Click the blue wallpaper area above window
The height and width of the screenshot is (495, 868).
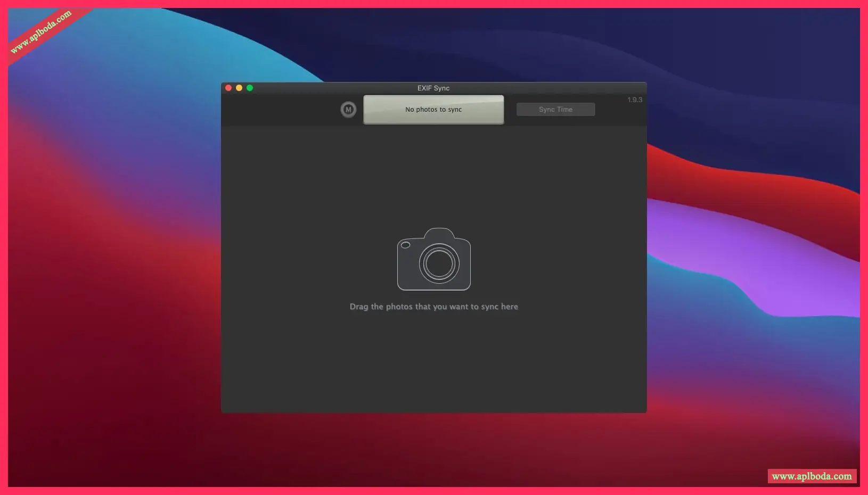coord(426,43)
